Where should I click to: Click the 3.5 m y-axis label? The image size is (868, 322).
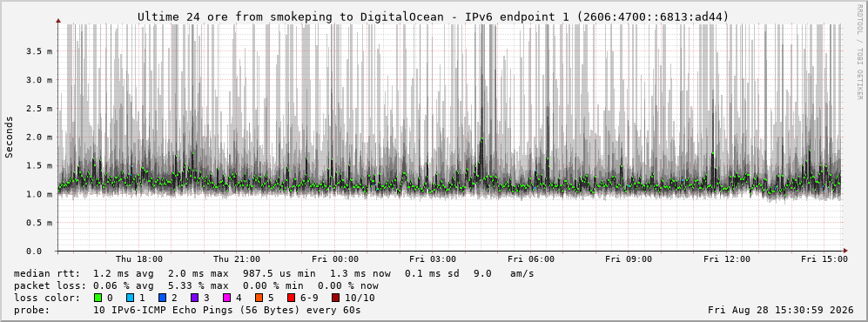(39, 50)
